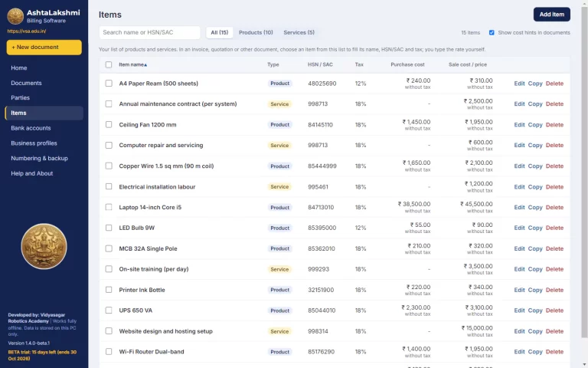The height and width of the screenshot is (368, 588).
Task: Check the Wi-Fi Router Dual-band checkbox
Action: [109, 352]
